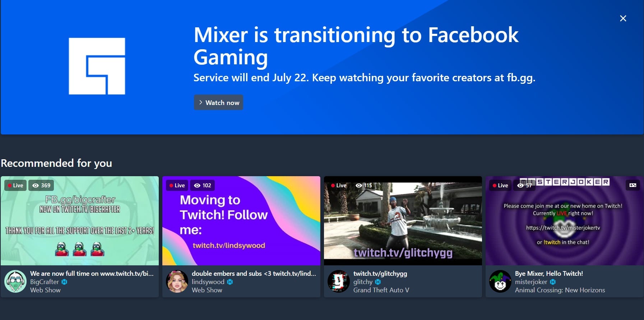Click glitchy's channel avatar
Image resolution: width=644 pixels, height=320 pixels.
tap(339, 281)
